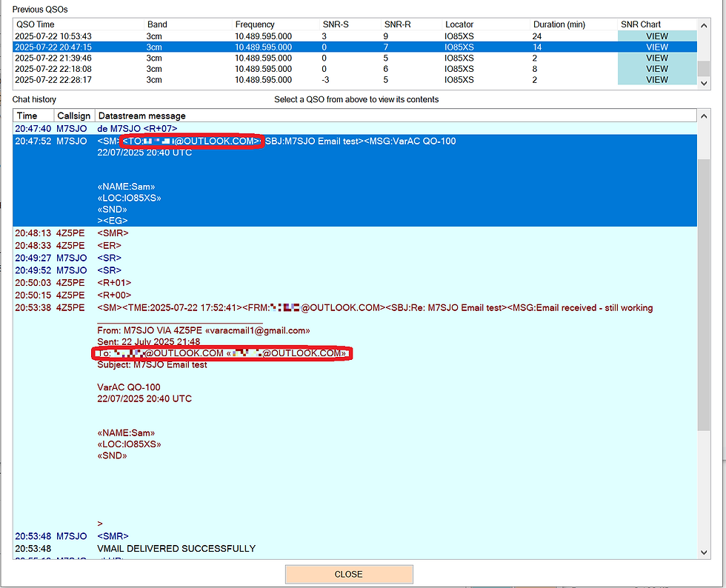Click the Duration (min) column header

[x=573, y=24]
